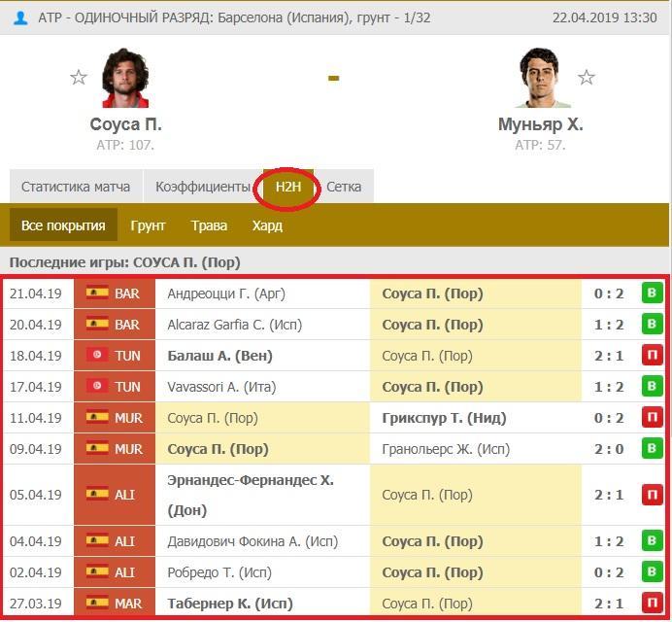Click Spain flag in 04.04.19 ALI row
This screenshot has width=672, height=622.
pyautogui.click(x=97, y=540)
